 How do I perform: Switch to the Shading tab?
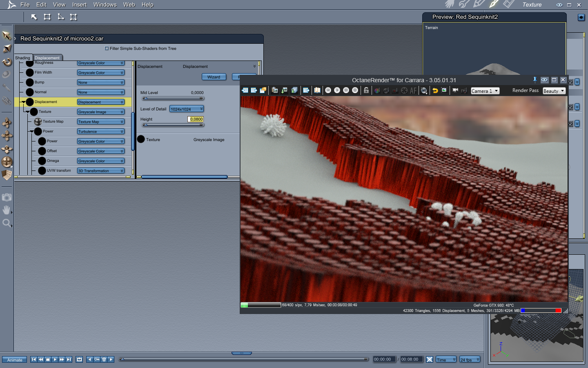pos(22,58)
